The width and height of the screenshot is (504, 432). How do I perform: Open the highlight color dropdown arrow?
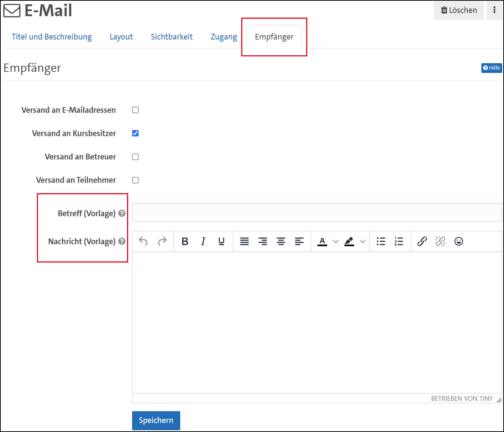pos(363,241)
